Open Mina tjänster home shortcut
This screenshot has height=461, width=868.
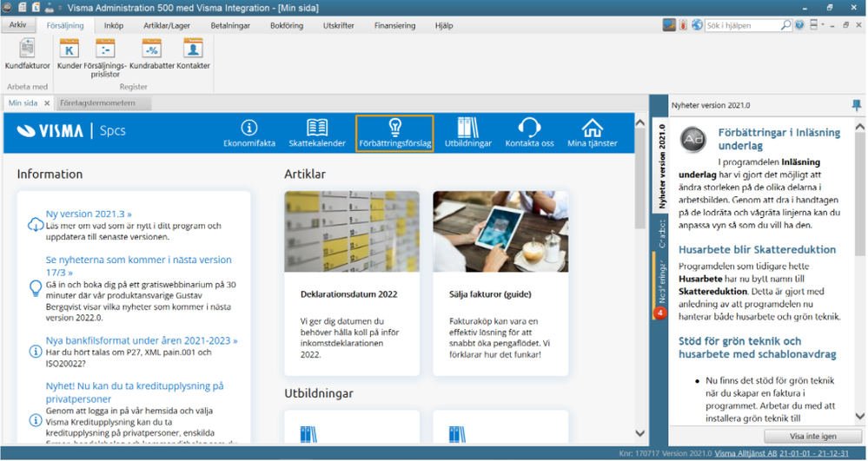click(593, 134)
